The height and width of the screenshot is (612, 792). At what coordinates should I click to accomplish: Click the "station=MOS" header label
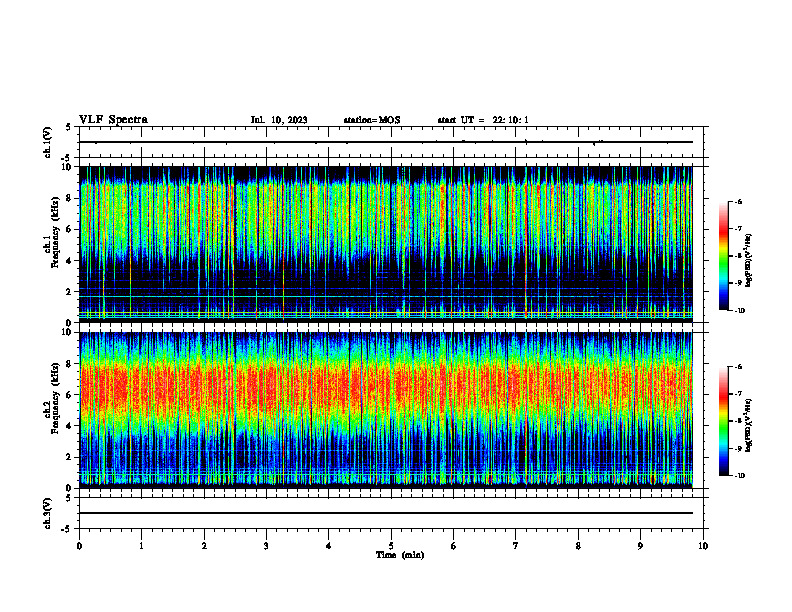click(372, 120)
